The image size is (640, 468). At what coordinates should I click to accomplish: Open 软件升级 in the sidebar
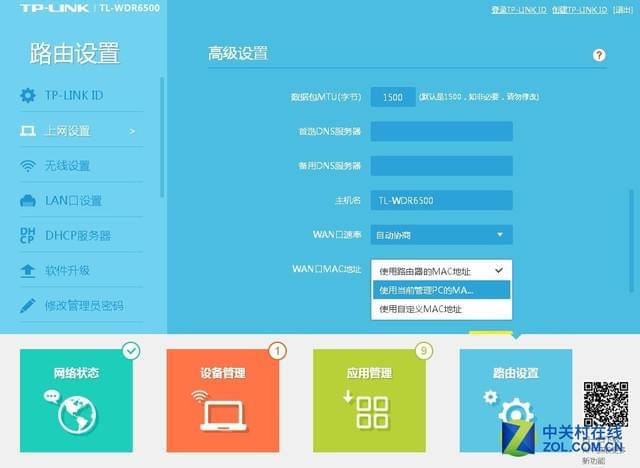(82, 271)
